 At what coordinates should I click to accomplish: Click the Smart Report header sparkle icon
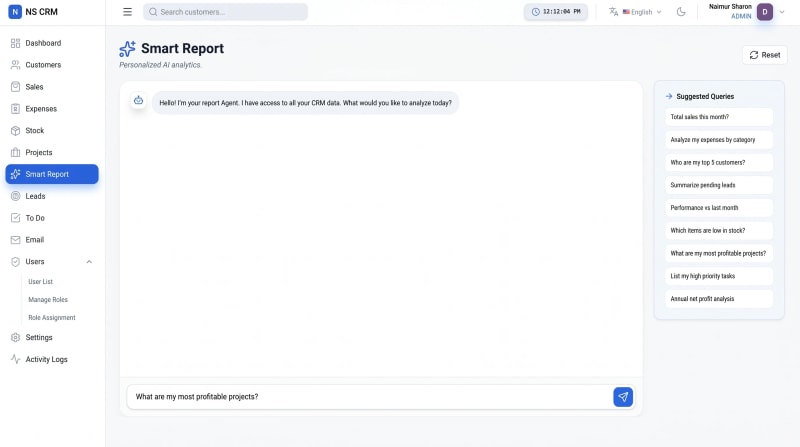(128, 49)
